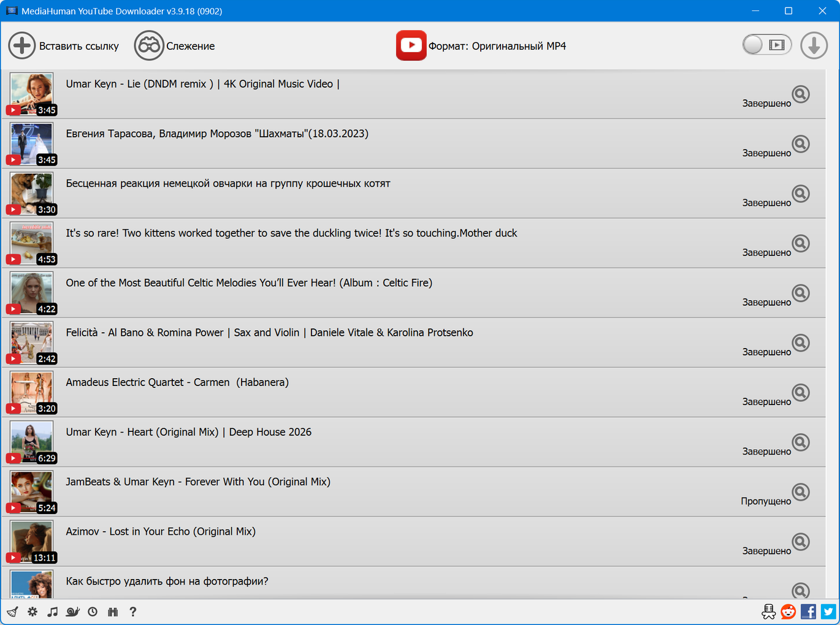Viewport: 840px width, 625px height.
Task: Click thumbnail of Umar Keyn - Heart video
Action: tap(32, 441)
